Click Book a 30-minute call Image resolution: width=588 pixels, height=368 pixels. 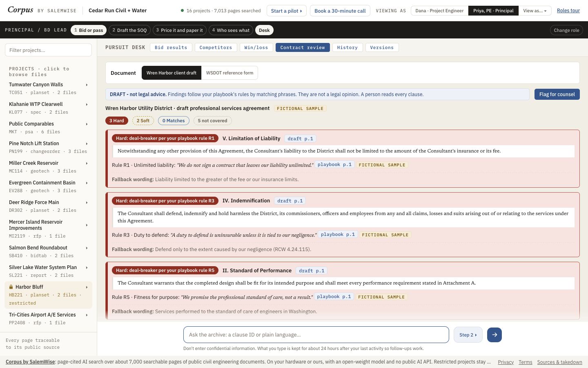pos(340,11)
